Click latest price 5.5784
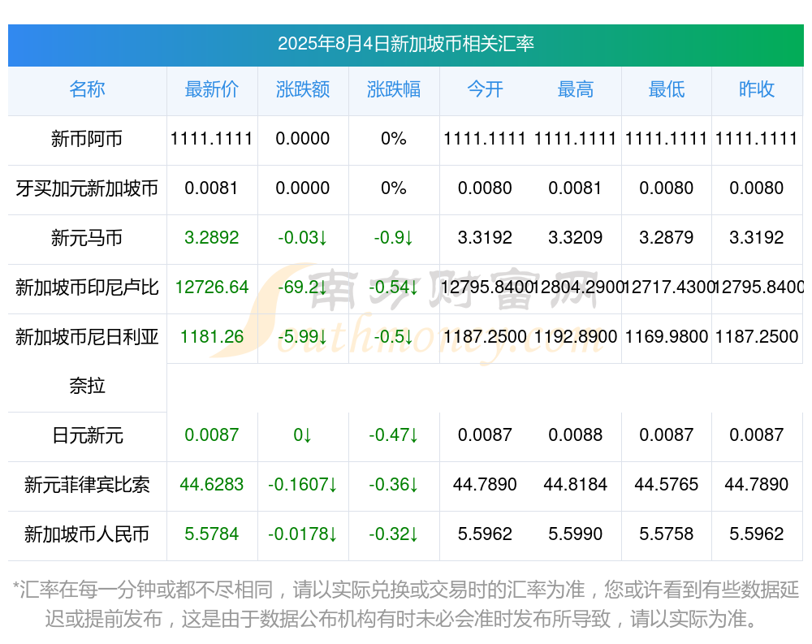The height and width of the screenshot is (644, 812). [211, 534]
